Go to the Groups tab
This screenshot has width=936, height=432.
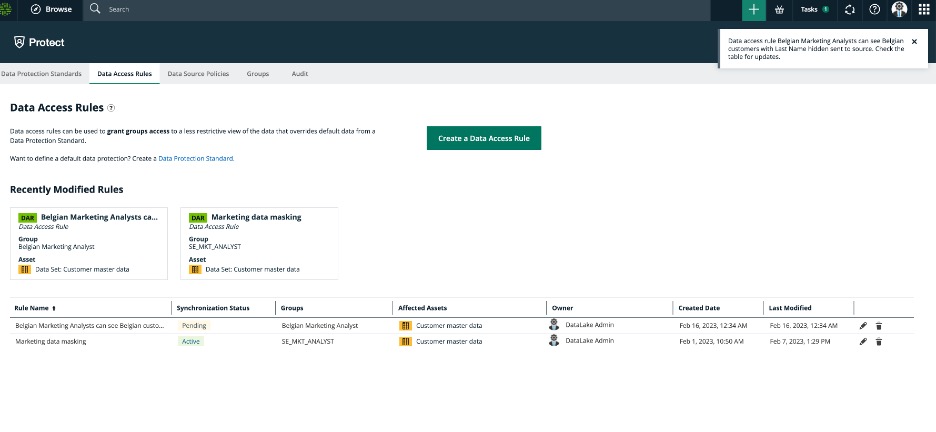pos(258,74)
